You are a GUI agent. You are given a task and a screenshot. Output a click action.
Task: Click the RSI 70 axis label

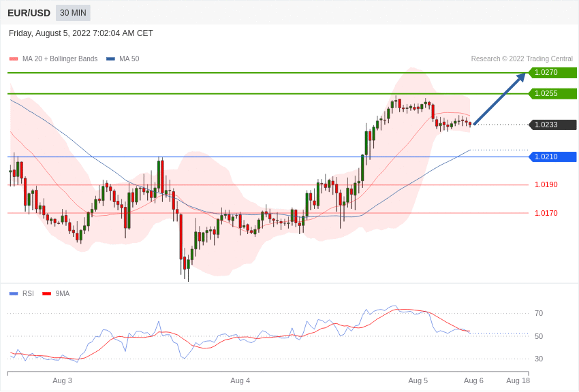539,314
